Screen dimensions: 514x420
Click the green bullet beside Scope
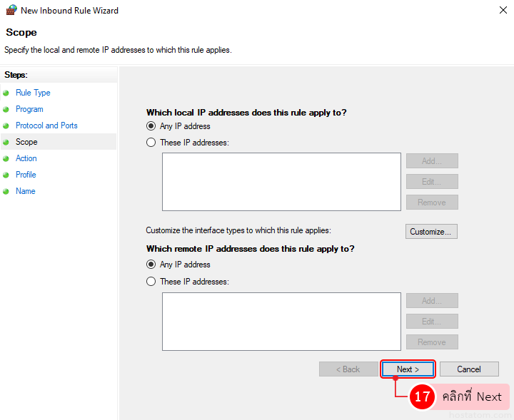click(6, 142)
